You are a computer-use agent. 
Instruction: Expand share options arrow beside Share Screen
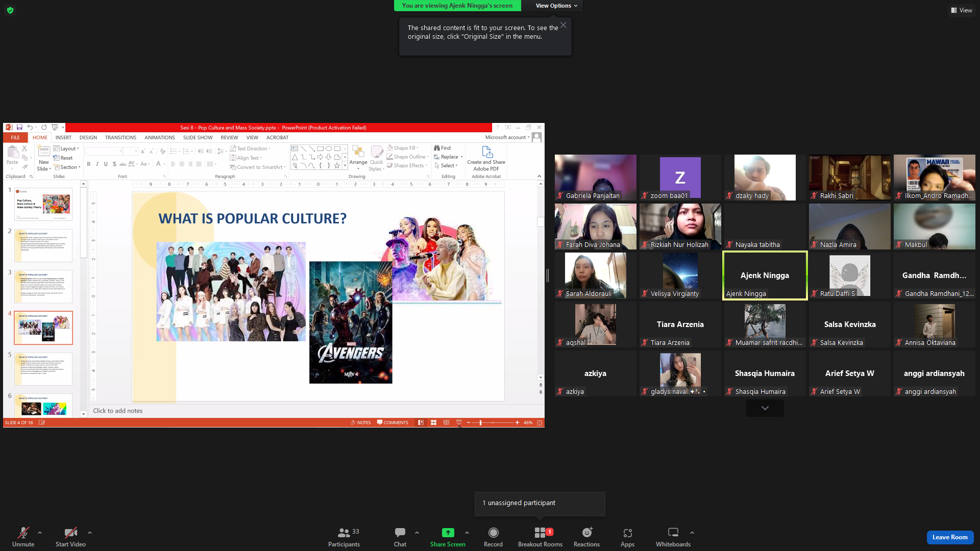click(x=467, y=533)
